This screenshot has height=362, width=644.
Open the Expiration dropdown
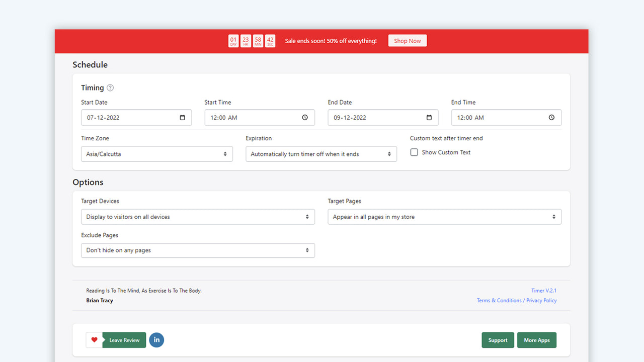click(x=321, y=154)
